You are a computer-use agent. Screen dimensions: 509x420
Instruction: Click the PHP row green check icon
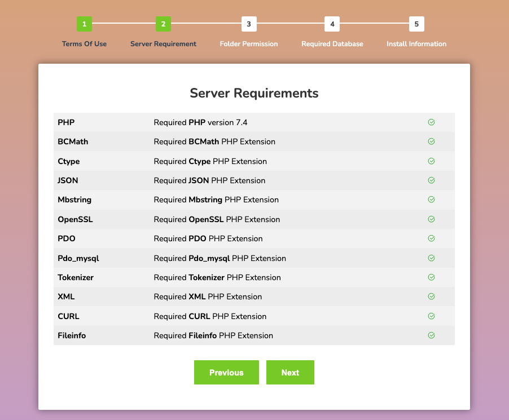click(x=431, y=122)
